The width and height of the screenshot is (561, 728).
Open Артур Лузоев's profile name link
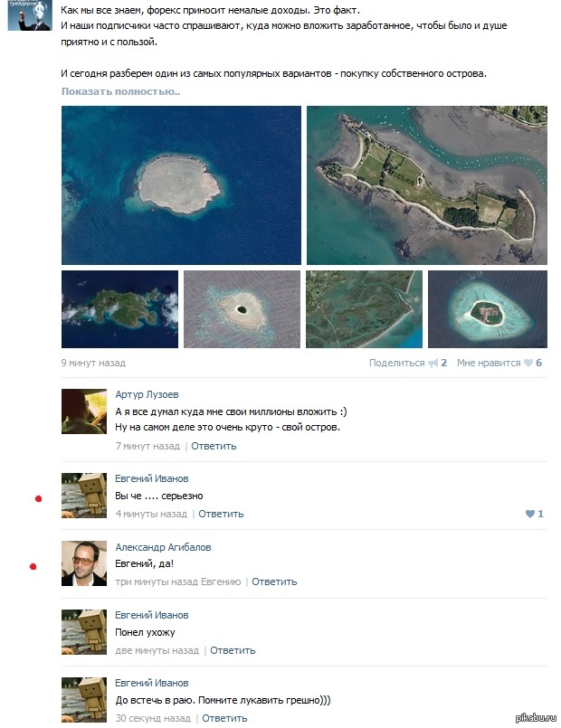point(147,394)
